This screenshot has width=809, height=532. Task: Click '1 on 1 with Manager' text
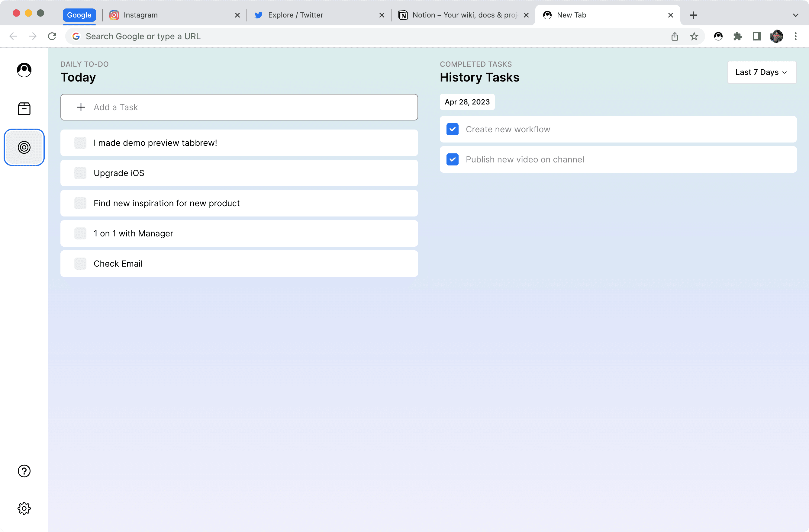coord(133,233)
